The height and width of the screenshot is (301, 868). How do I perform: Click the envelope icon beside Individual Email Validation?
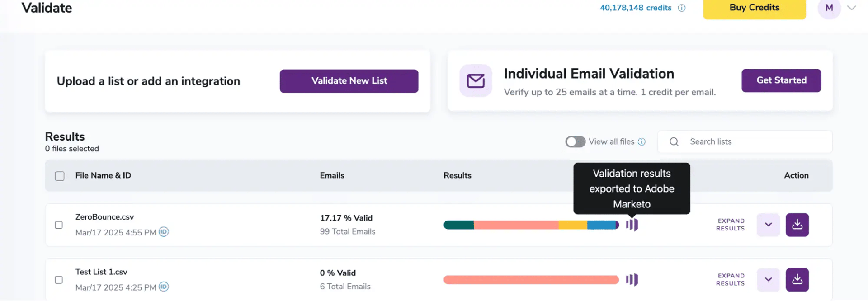[475, 80]
